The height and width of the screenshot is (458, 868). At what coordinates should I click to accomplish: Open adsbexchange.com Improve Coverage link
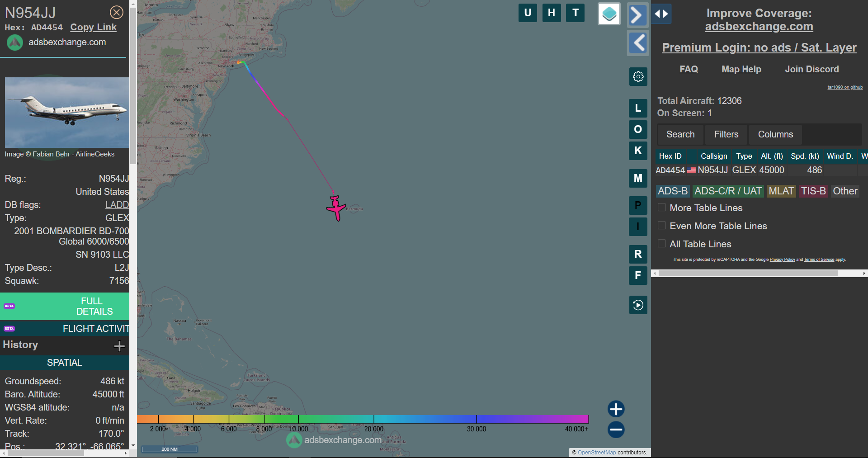pyautogui.click(x=759, y=27)
